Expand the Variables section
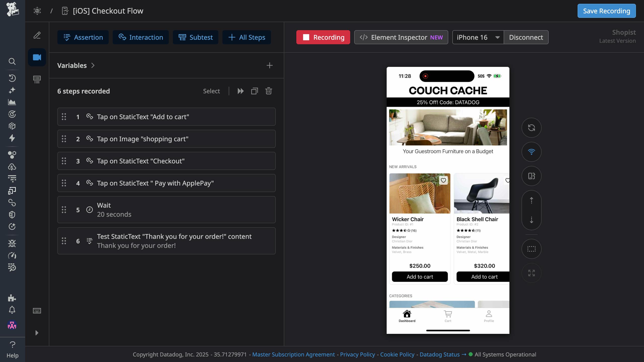The height and width of the screenshot is (362, 644). 93,65
